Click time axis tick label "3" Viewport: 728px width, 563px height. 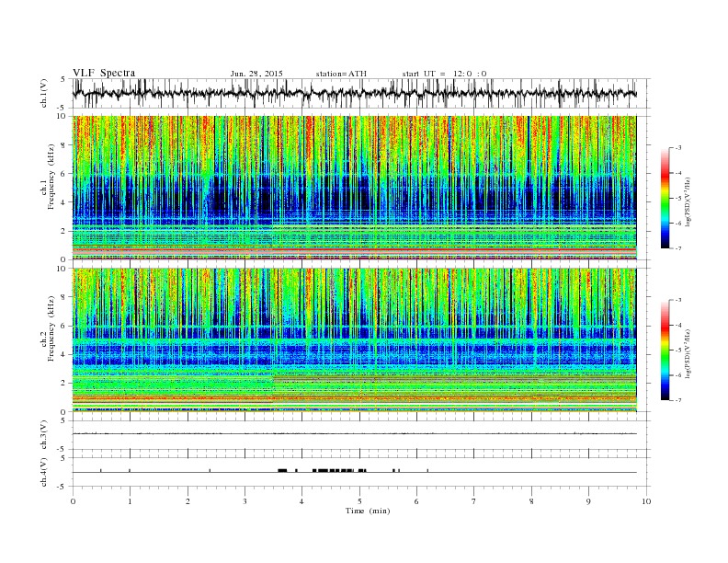tap(245, 501)
